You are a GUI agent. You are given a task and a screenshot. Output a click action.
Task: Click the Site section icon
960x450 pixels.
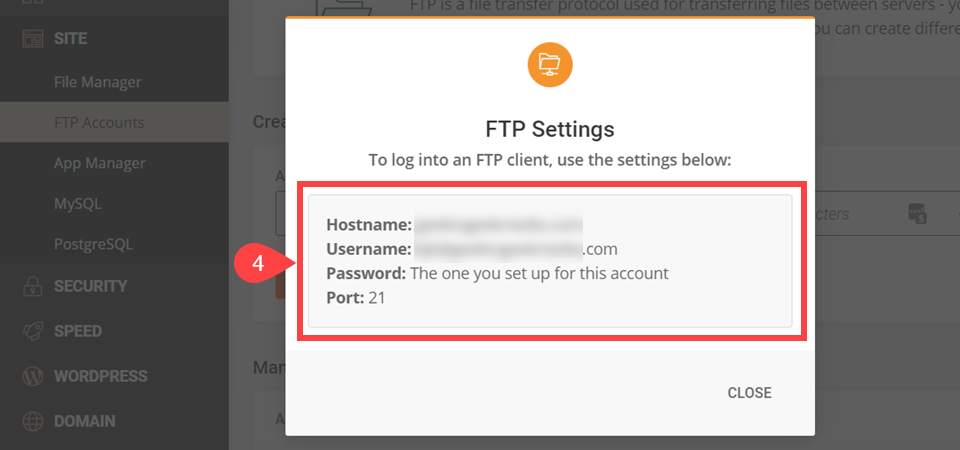point(32,40)
